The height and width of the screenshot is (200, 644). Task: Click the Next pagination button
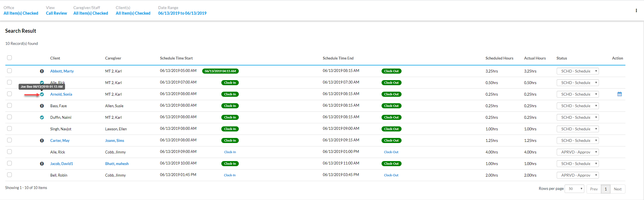tap(618, 189)
